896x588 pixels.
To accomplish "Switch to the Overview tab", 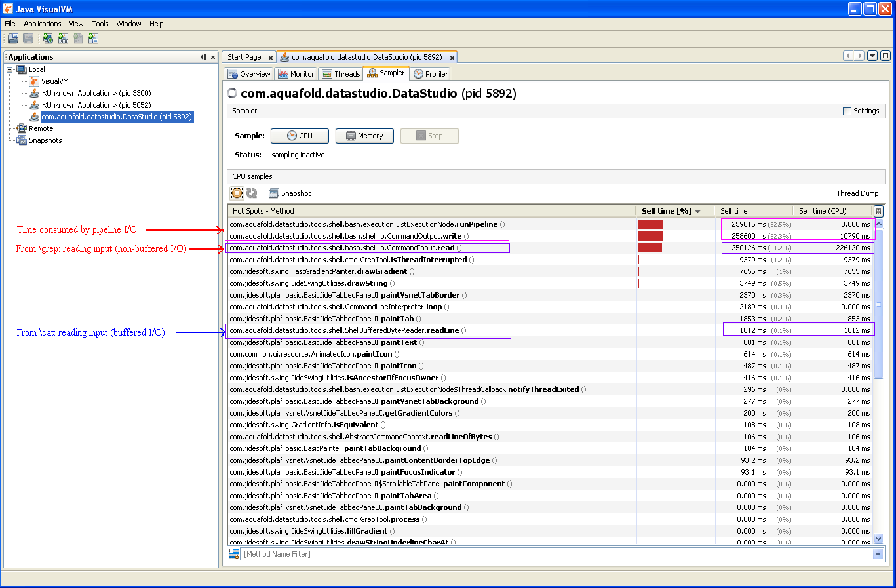I will (249, 74).
